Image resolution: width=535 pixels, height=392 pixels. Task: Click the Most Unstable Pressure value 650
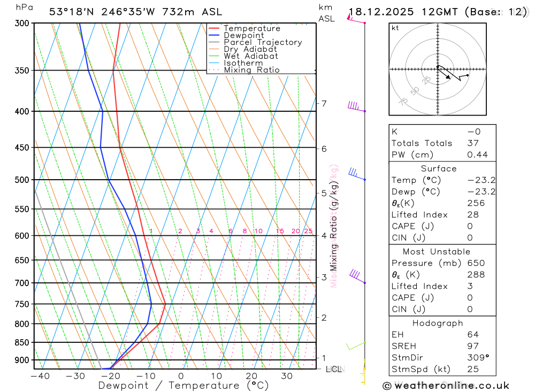tap(476, 263)
